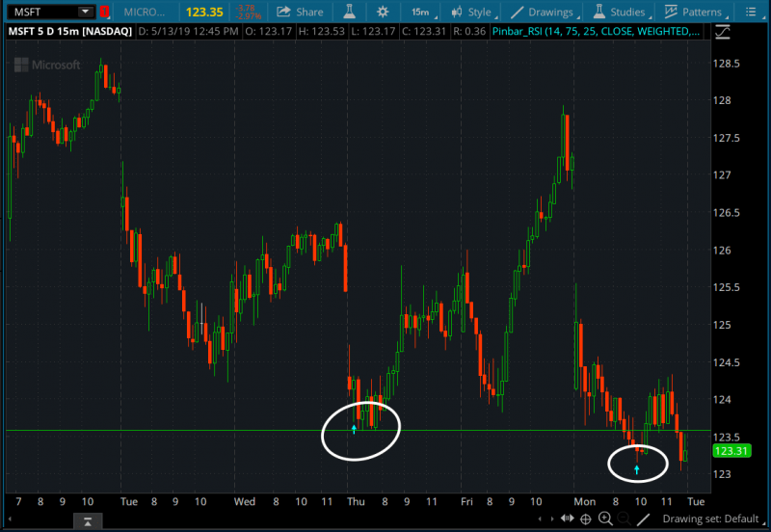Screen dimensions: 771x532
Task: Click the R: 0.36 range value
Action: point(469,32)
